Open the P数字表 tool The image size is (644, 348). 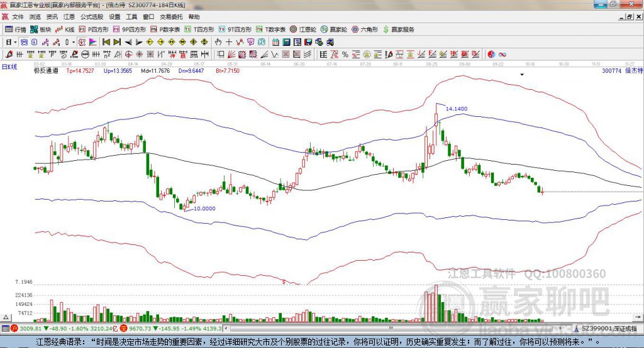165,30
